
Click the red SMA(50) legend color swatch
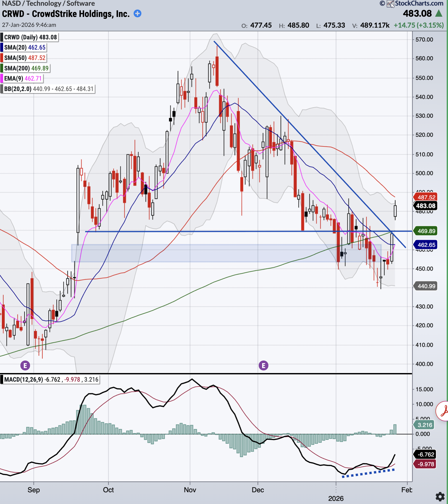point(2,58)
